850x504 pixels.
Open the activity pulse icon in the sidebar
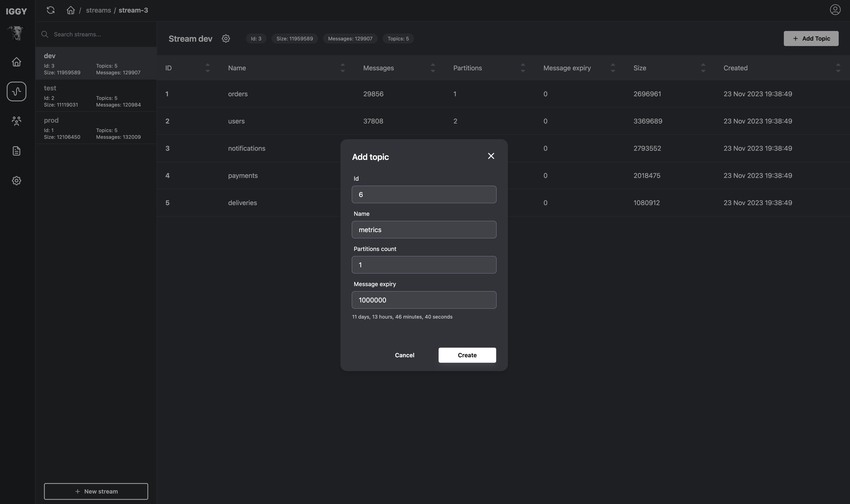[16, 91]
